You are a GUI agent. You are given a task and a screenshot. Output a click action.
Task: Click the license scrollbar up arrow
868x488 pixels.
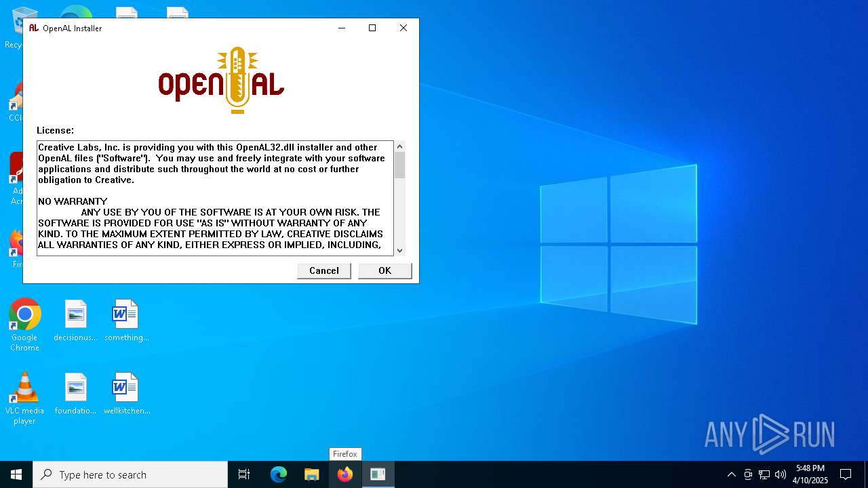[399, 146]
